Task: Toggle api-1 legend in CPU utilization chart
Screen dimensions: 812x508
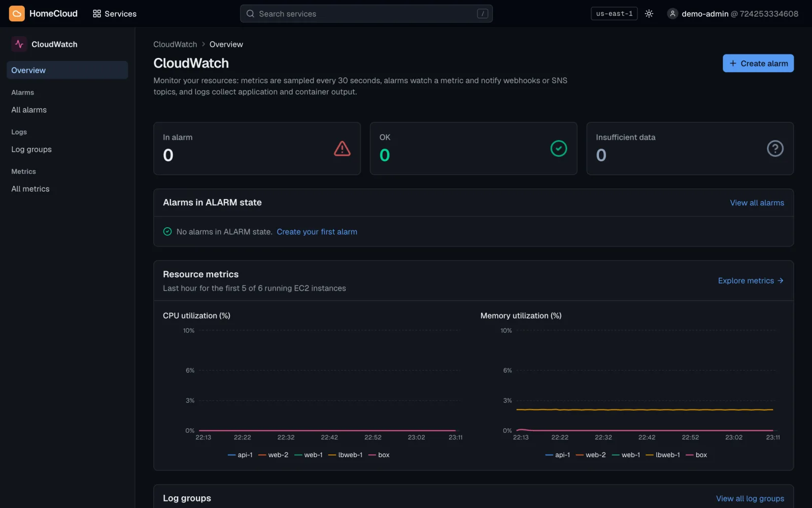Action: pos(240,455)
